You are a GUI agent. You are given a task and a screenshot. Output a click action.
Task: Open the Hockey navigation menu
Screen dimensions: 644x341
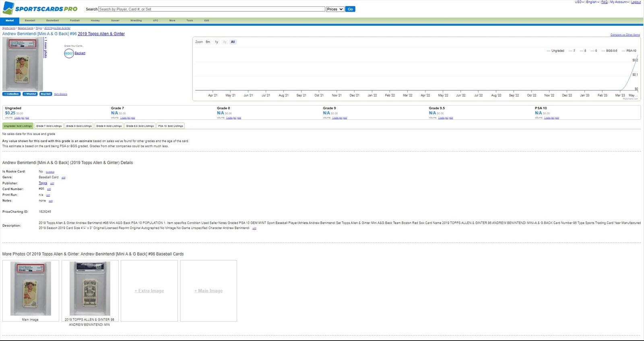click(95, 21)
